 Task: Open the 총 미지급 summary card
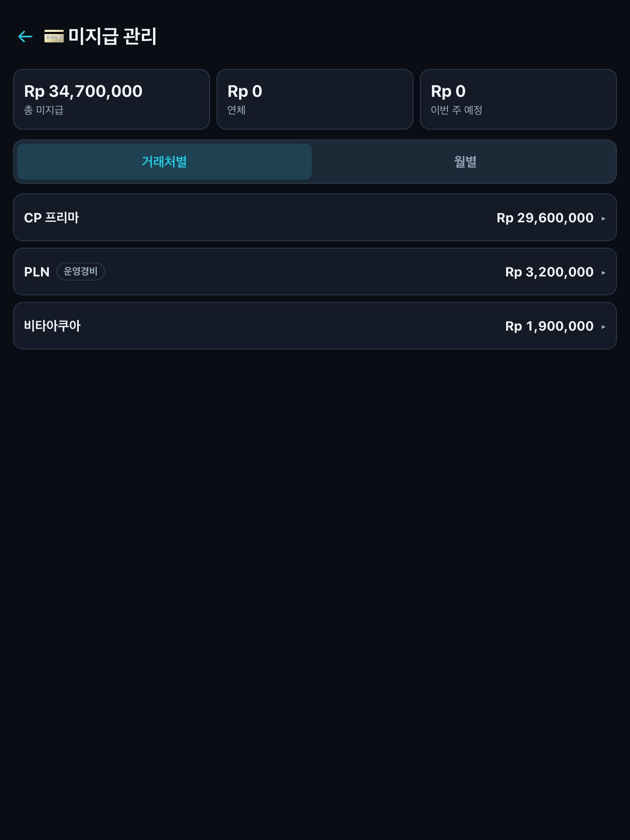click(112, 99)
